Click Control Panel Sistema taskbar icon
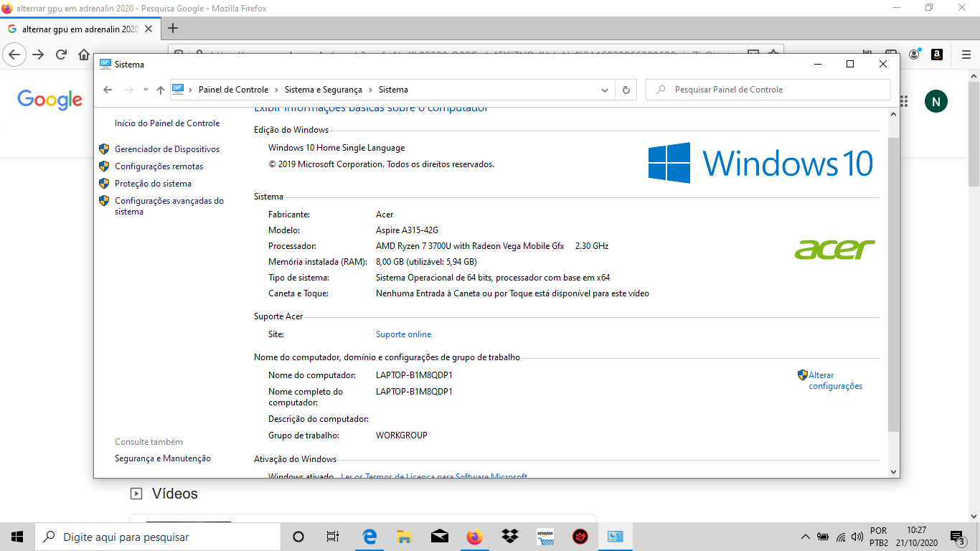Viewport: 980px width, 551px height. [x=616, y=537]
